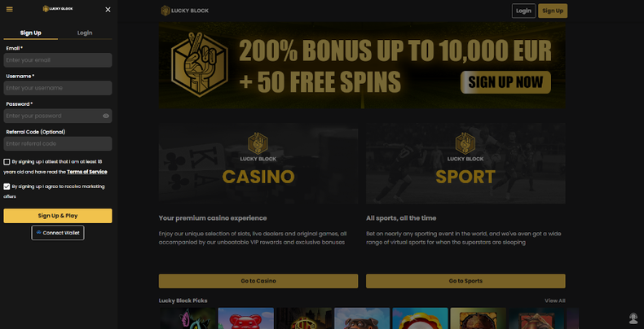The image size is (644, 329).
Task: Click the Lucky Block header logo
Action: click(x=184, y=11)
